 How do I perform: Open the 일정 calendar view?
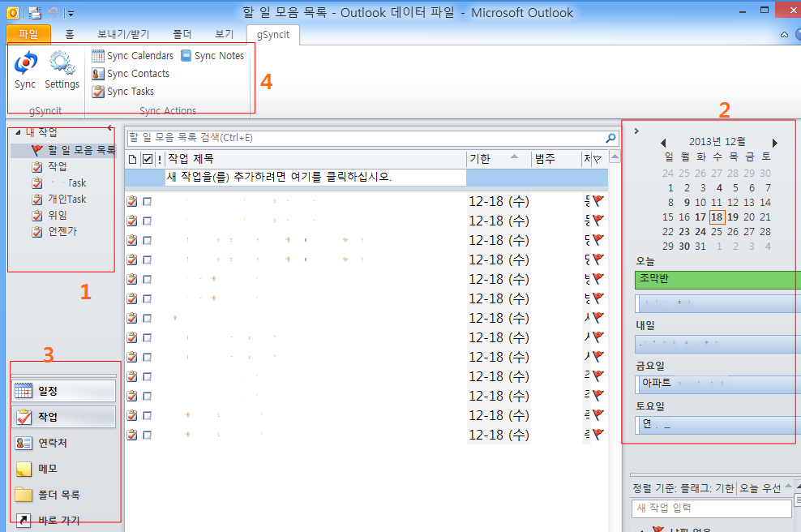coord(64,391)
